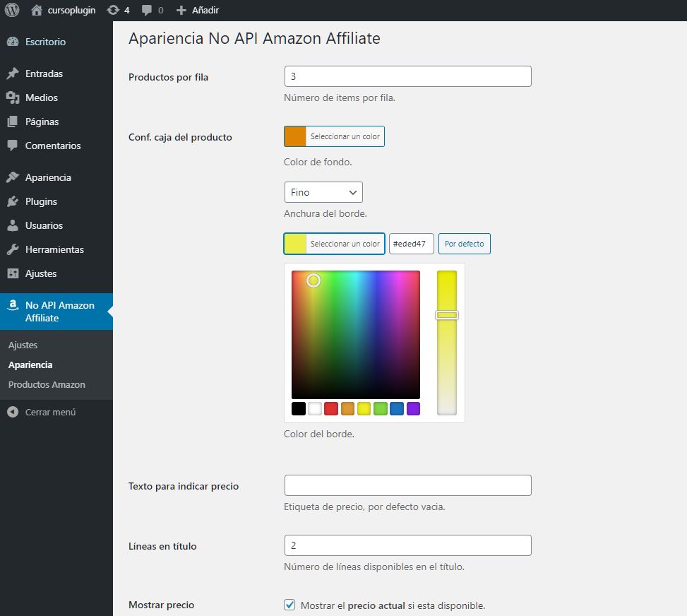The image size is (687, 616).
Task: Click the Cerrar menú collapse arrow icon
Action: tap(13, 412)
